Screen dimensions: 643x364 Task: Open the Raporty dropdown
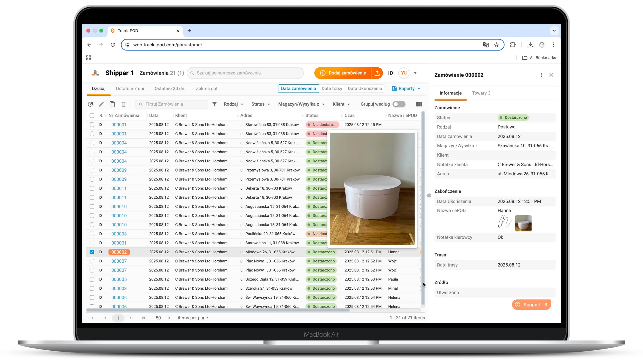click(x=406, y=88)
